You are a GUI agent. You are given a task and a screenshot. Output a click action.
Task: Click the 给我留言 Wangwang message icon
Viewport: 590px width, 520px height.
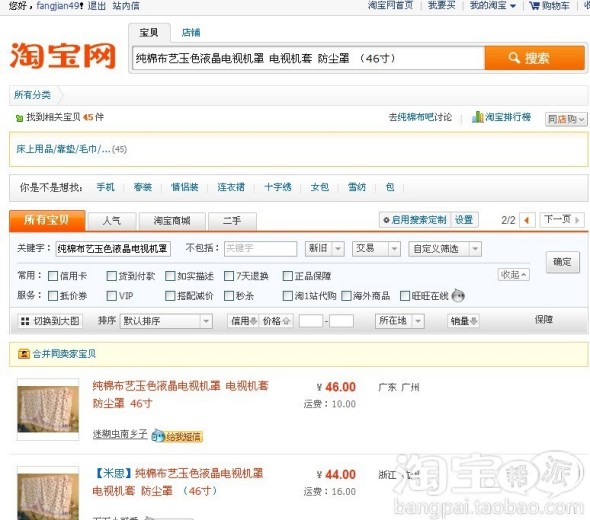(177, 436)
